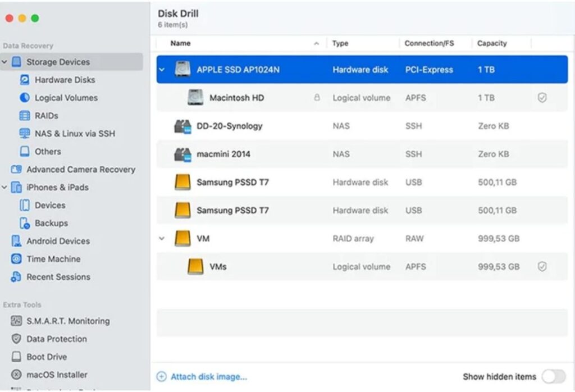Viewport: 575px width, 392px height.
Task: Open Time Machine icon in sidebar
Action: pyautogui.click(x=16, y=259)
